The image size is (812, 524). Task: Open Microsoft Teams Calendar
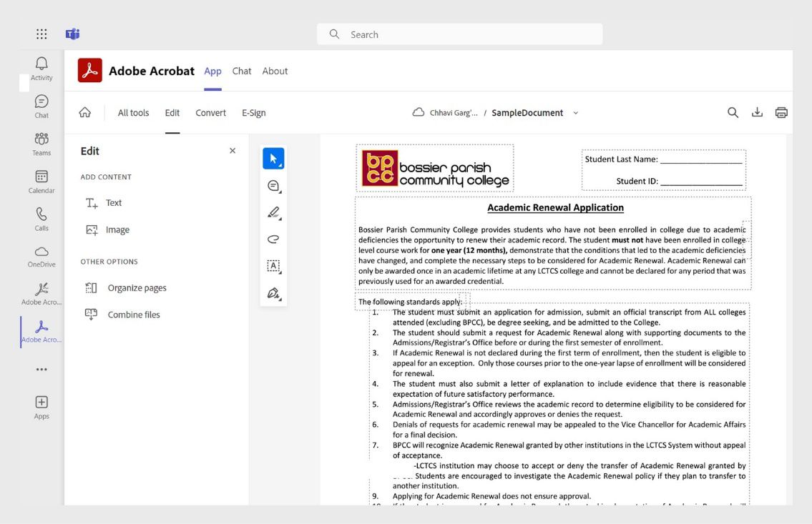pyautogui.click(x=41, y=181)
